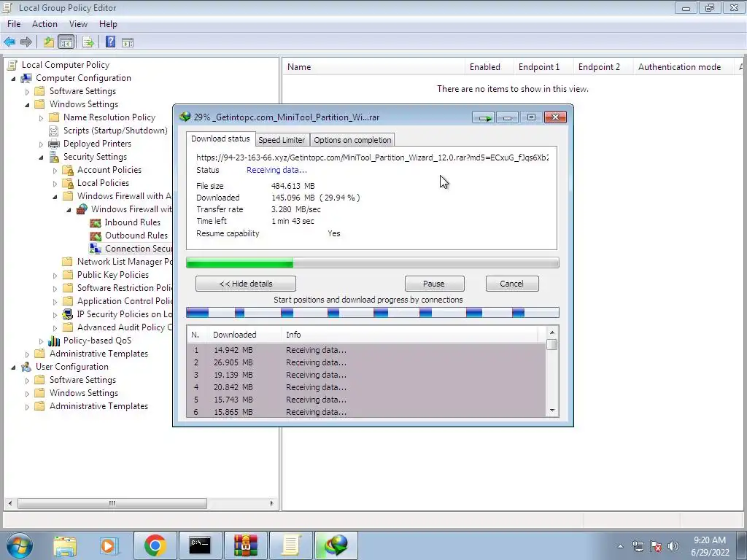Open the Help toolbar icon
747x560 pixels.
110,42
